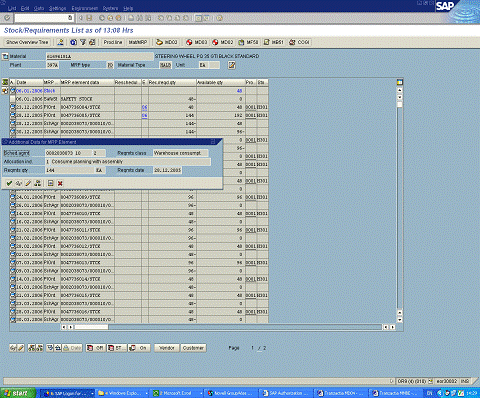
Task: Click the horizontal scrollbar thumb under the table
Action: pyautogui.click(x=91, y=327)
